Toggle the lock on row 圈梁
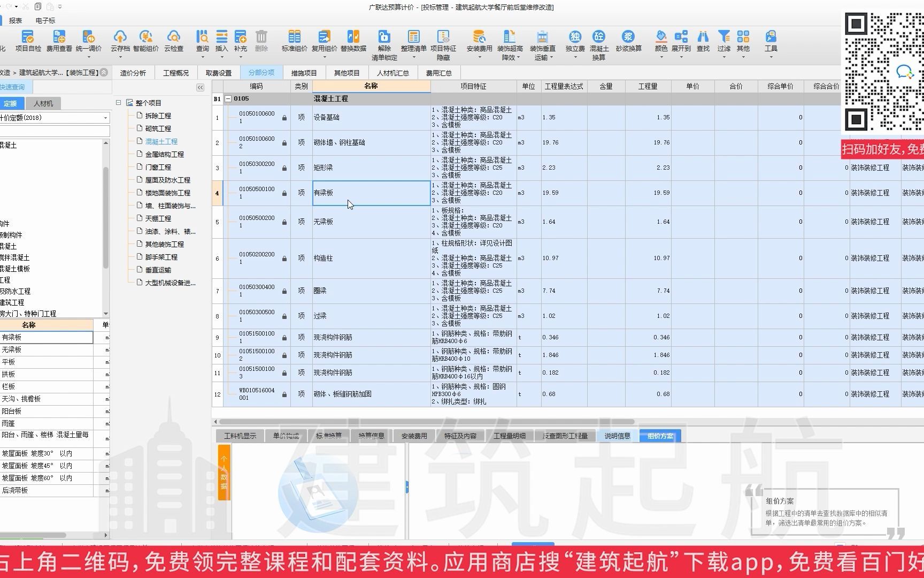The image size is (924, 578). tap(284, 291)
